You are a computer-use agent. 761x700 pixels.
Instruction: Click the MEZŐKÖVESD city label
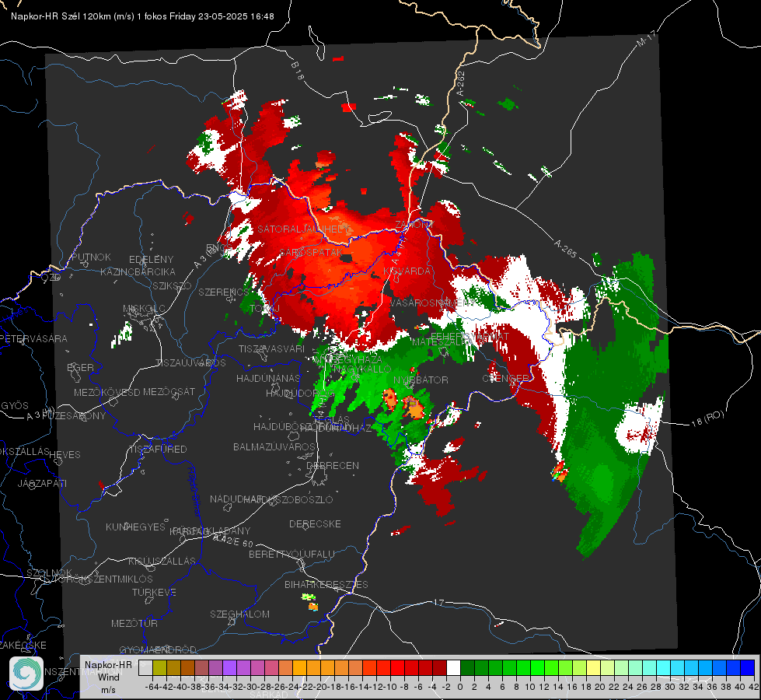point(106,393)
